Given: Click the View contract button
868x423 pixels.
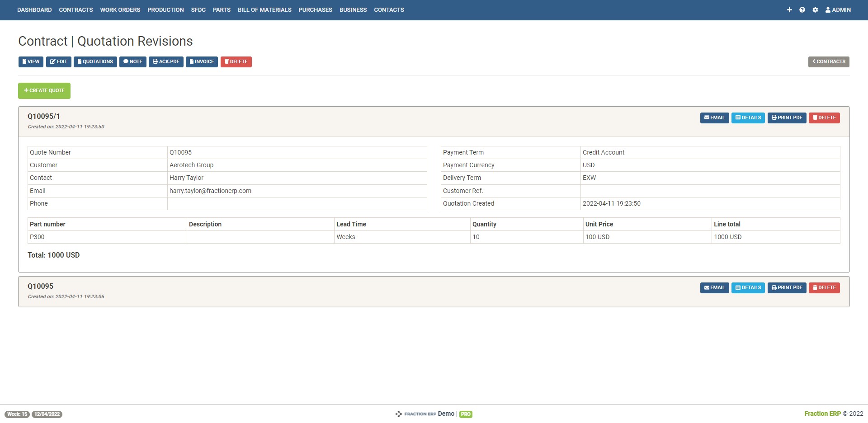Looking at the screenshot, I should pos(31,62).
